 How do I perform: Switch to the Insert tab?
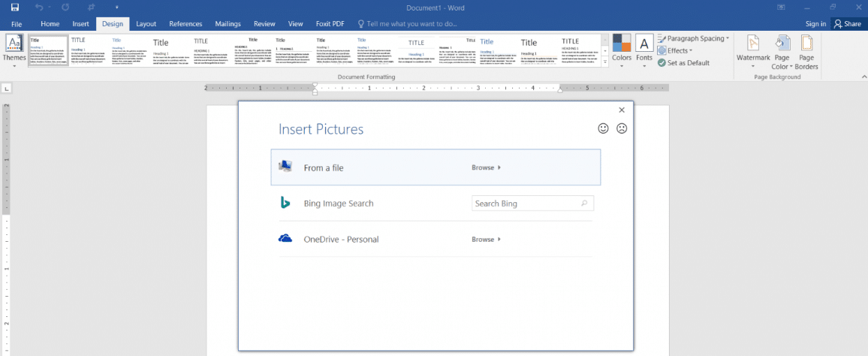[x=80, y=24]
